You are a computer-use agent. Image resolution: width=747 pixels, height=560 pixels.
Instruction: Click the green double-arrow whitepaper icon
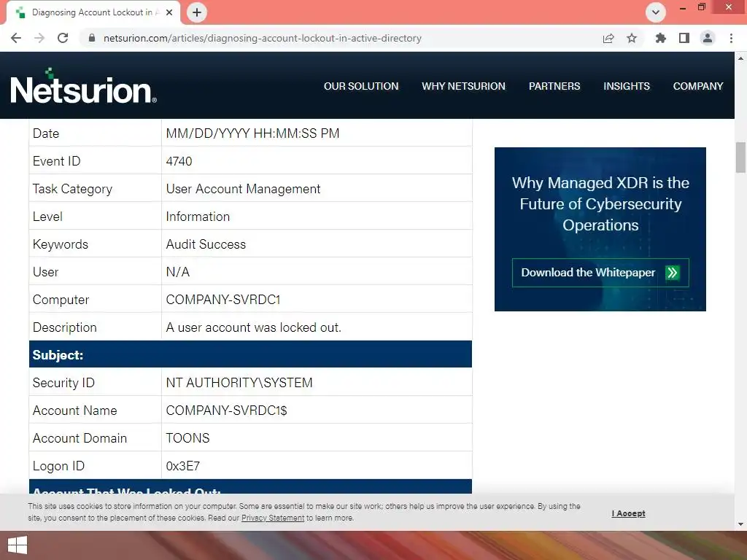(x=672, y=273)
